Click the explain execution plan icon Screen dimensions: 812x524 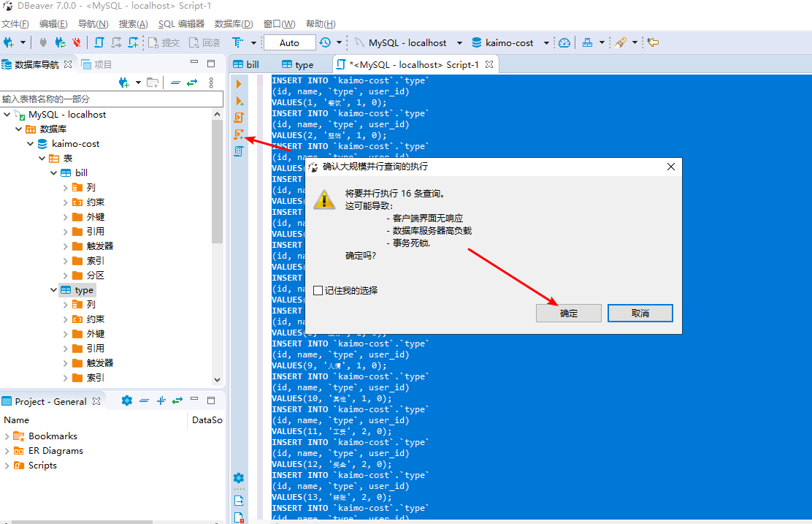[x=239, y=151]
